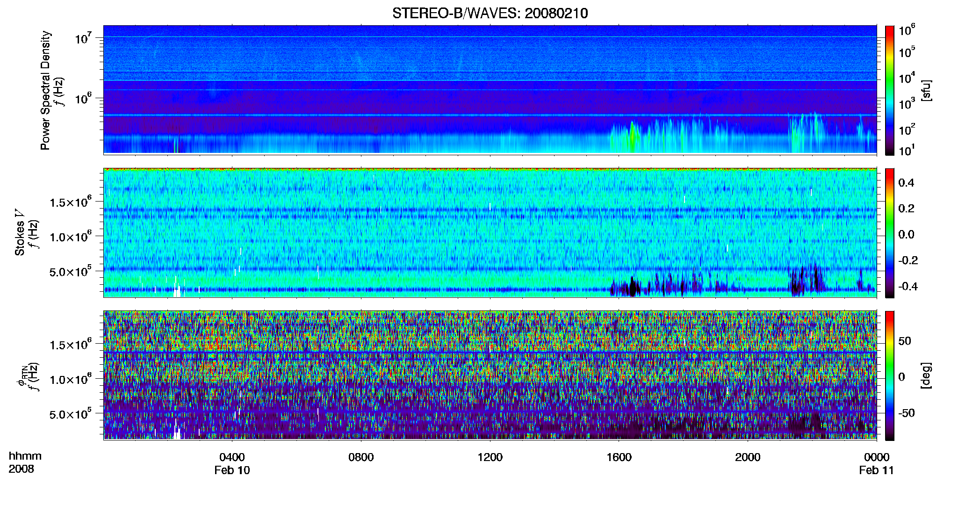
Task: Click the 0.4 label on Stokes V colorbar
Action: (906, 183)
